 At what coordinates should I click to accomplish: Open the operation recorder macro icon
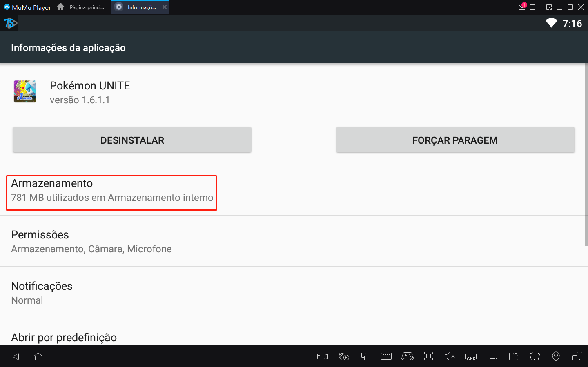[344, 356]
